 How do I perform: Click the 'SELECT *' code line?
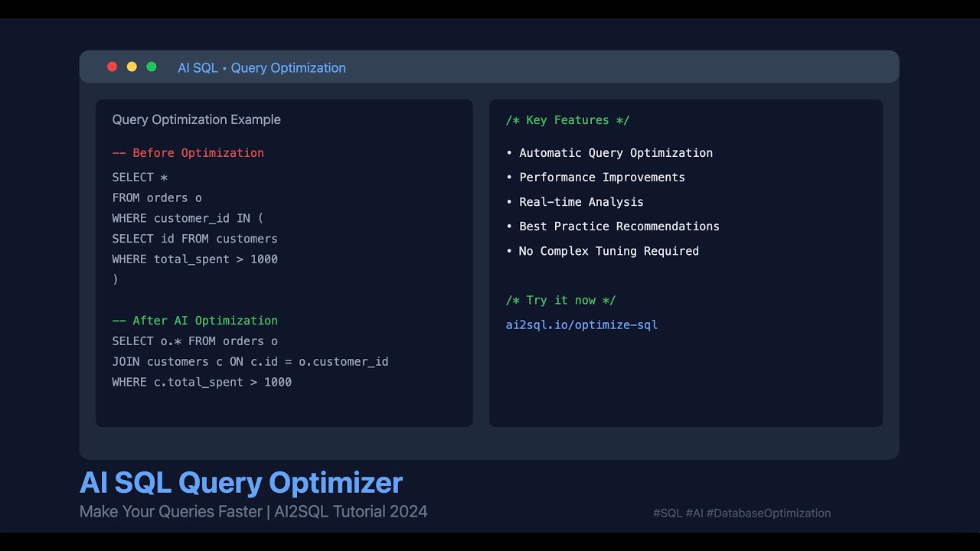click(140, 177)
